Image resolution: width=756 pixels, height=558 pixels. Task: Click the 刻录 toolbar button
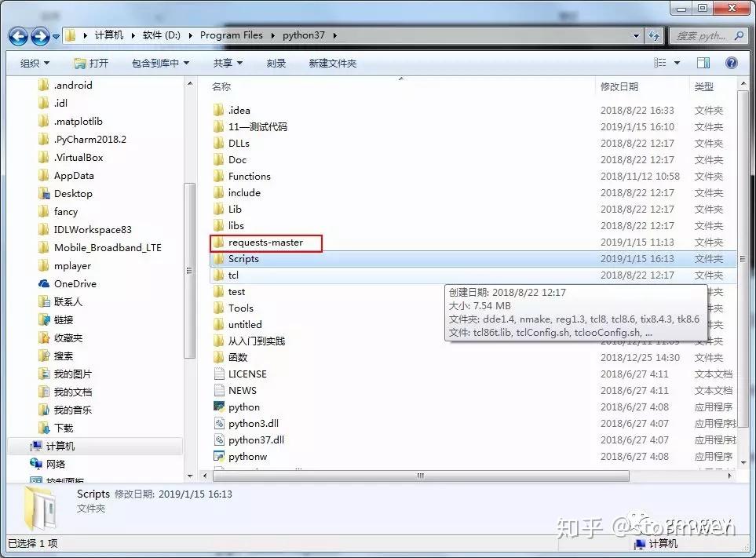pos(276,63)
